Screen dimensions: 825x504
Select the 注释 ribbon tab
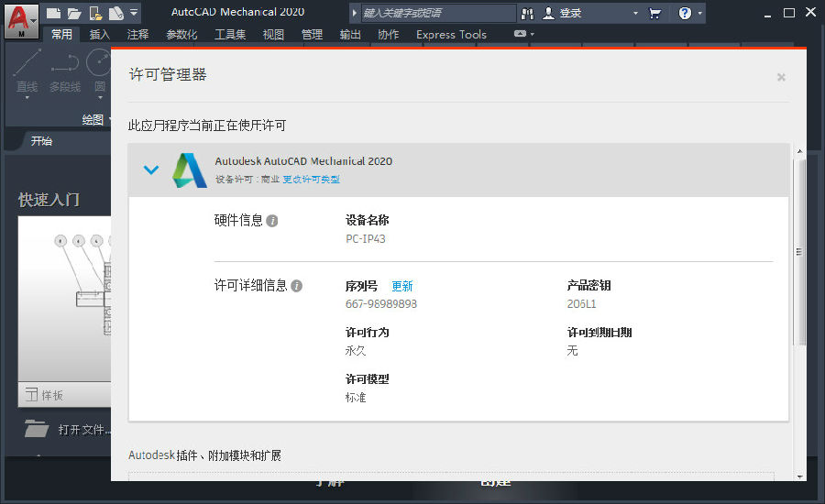point(137,35)
